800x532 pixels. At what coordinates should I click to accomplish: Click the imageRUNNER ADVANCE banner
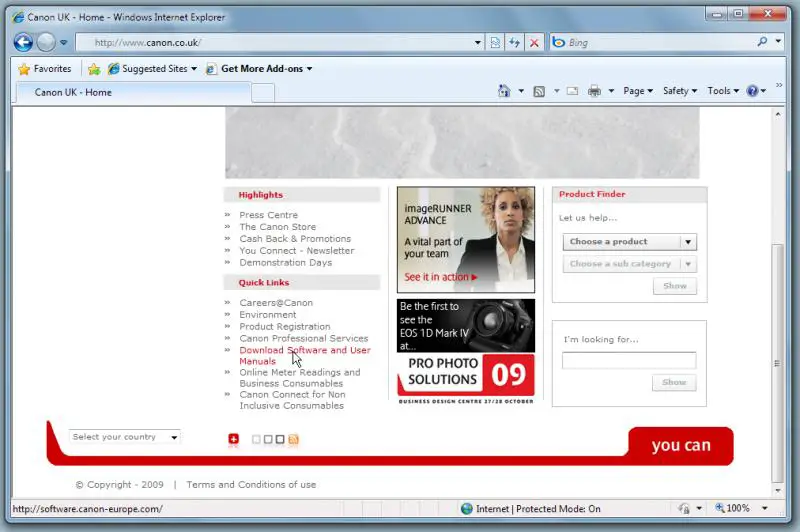[x=466, y=240]
